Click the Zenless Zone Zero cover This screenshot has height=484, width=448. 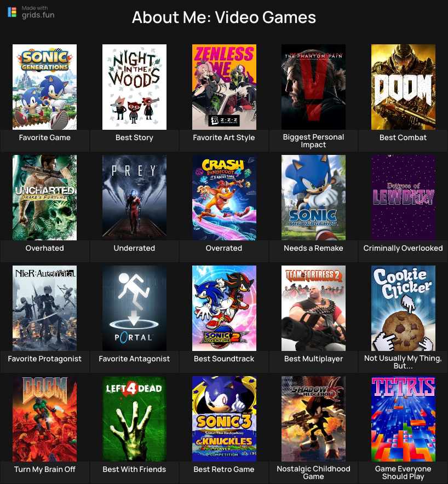pos(224,87)
